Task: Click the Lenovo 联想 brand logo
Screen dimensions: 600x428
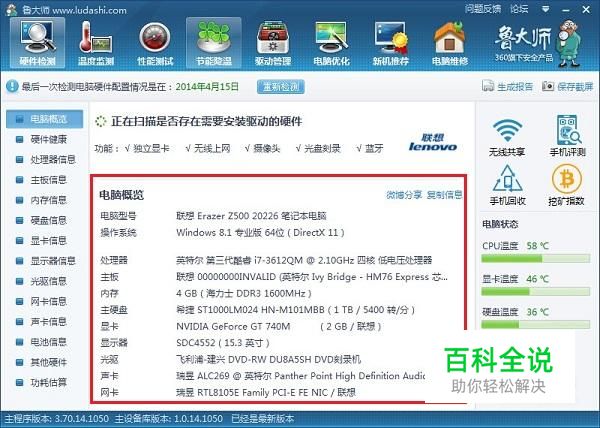Action: click(433, 142)
